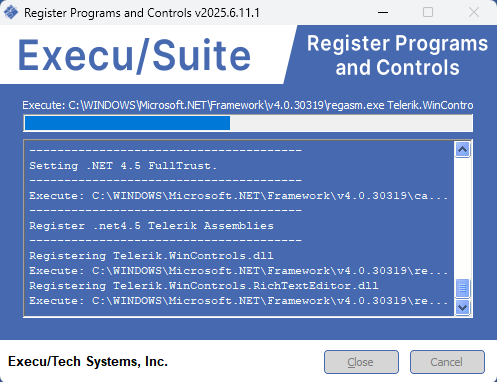This screenshot has height=382, width=497.
Task: Close the window with the title bar X
Action: (x=474, y=13)
